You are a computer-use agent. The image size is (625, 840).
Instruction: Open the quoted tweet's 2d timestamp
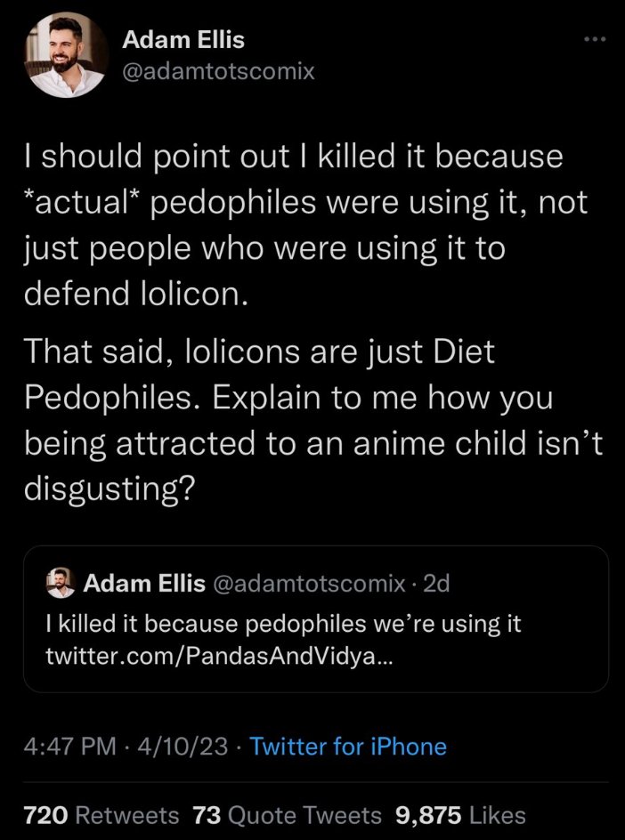435,583
